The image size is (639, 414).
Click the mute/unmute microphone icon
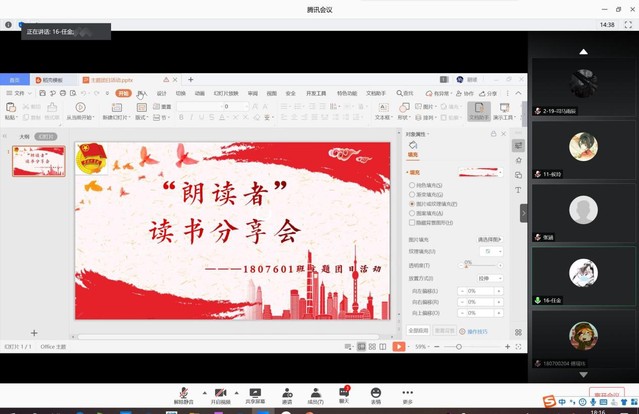pos(183,392)
